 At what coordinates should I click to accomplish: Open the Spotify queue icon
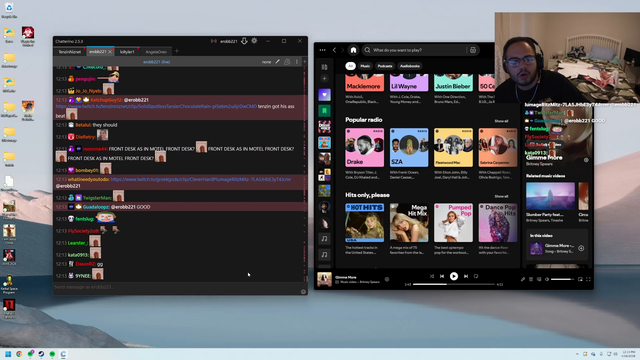(x=531, y=280)
